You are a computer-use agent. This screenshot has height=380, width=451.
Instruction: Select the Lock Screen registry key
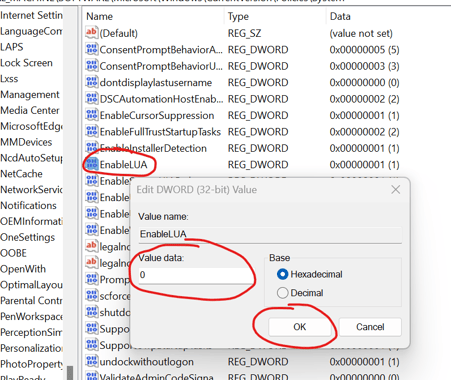tap(26, 63)
